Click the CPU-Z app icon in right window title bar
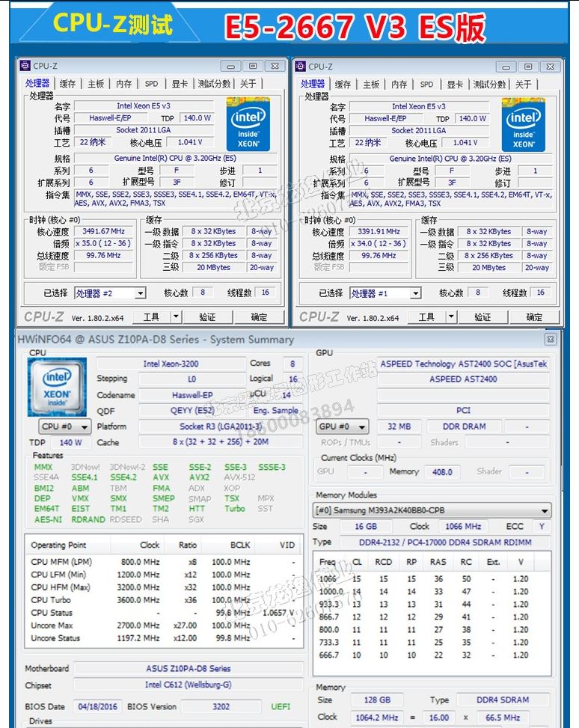This screenshot has height=728, width=579. 301,67
